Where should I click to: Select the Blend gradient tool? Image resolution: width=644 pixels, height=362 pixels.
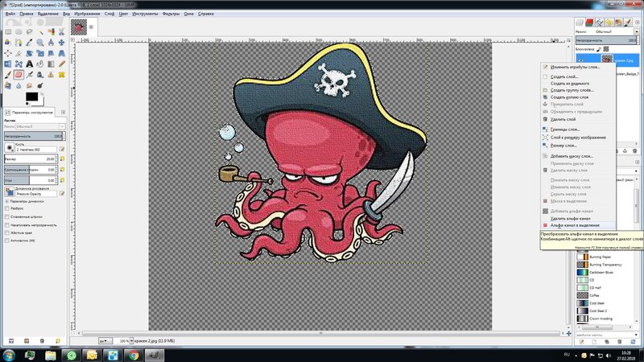tap(51, 64)
